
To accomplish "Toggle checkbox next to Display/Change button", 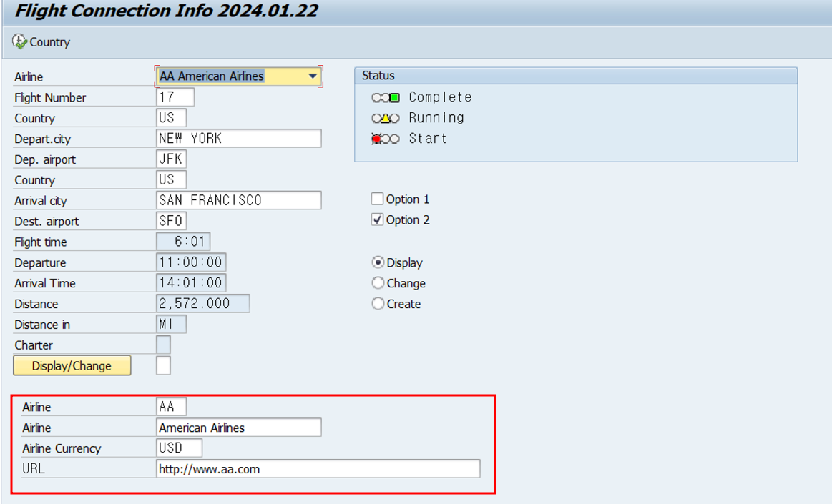I will pos(163,365).
